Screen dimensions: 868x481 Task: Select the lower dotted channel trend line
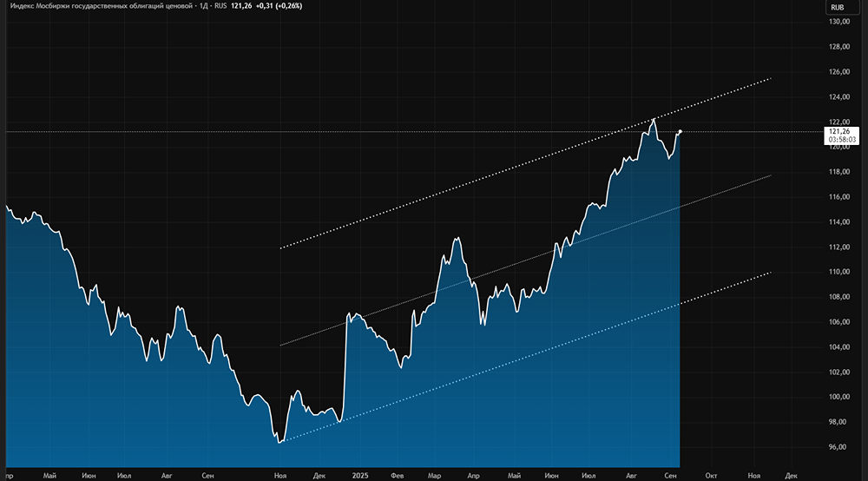[x=526, y=357]
